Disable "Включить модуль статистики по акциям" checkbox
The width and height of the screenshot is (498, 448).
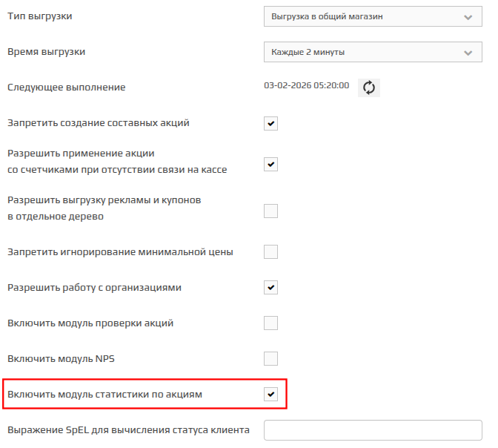(271, 395)
